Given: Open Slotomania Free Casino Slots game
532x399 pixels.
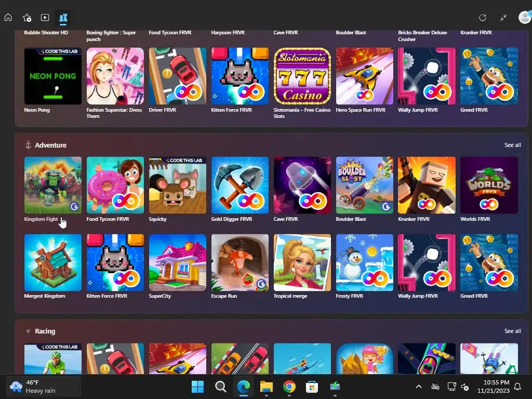Looking at the screenshot, I should click(x=302, y=76).
